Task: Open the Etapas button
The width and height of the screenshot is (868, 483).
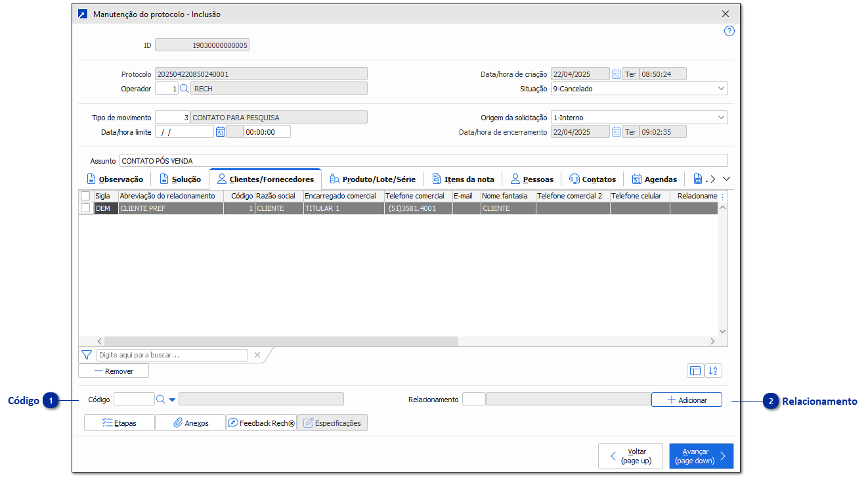Action: tap(119, 423)
